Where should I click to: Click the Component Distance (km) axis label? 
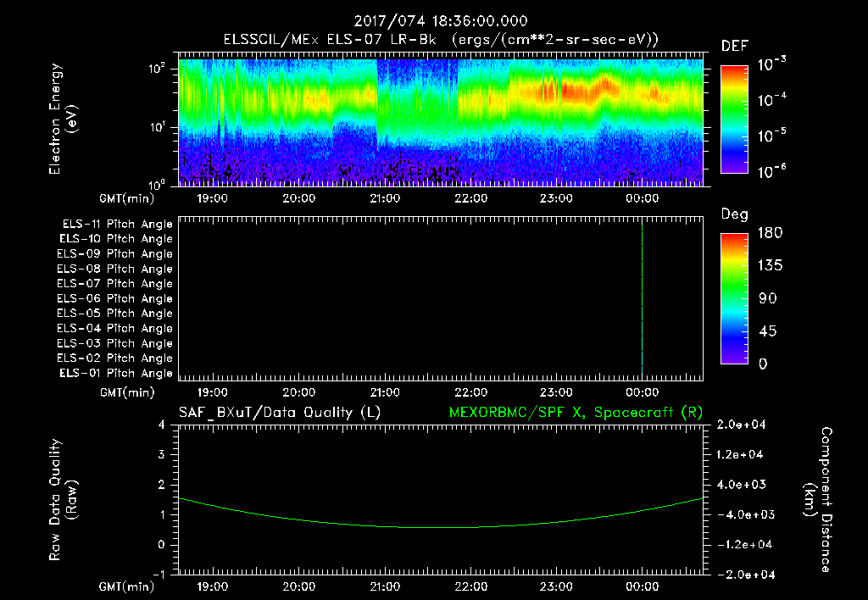(818, 500)
